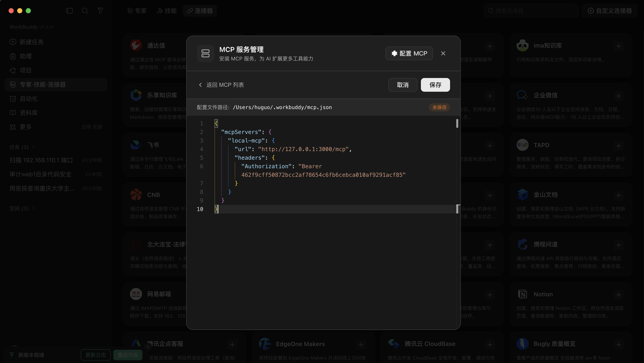Viewport: 644px width, 363px height.
Task: Select 专家·技能·连接器 sidebar item
Action: (56, 85)
